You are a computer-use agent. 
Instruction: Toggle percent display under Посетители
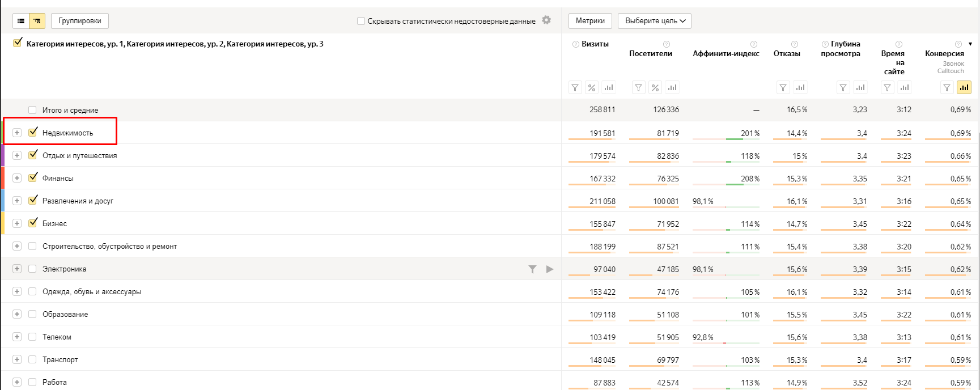tap(655, 88)
